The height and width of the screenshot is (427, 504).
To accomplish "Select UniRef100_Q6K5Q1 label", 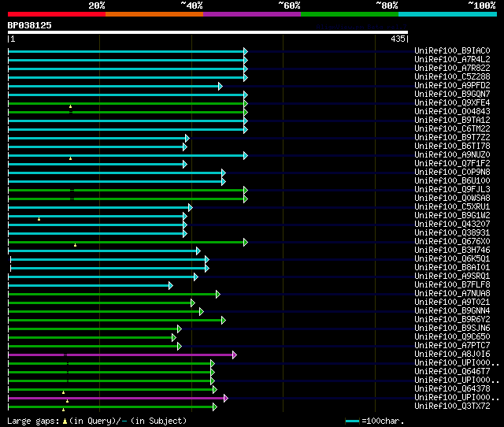I will (452, 259).
